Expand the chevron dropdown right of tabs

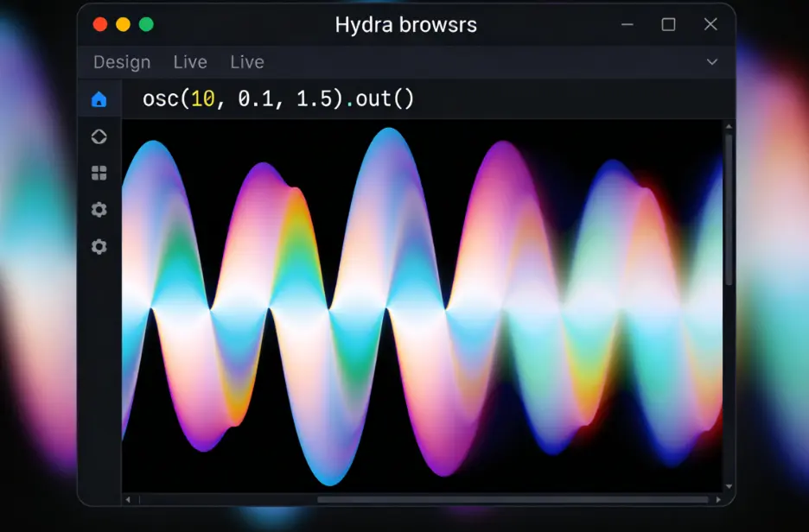712,62
